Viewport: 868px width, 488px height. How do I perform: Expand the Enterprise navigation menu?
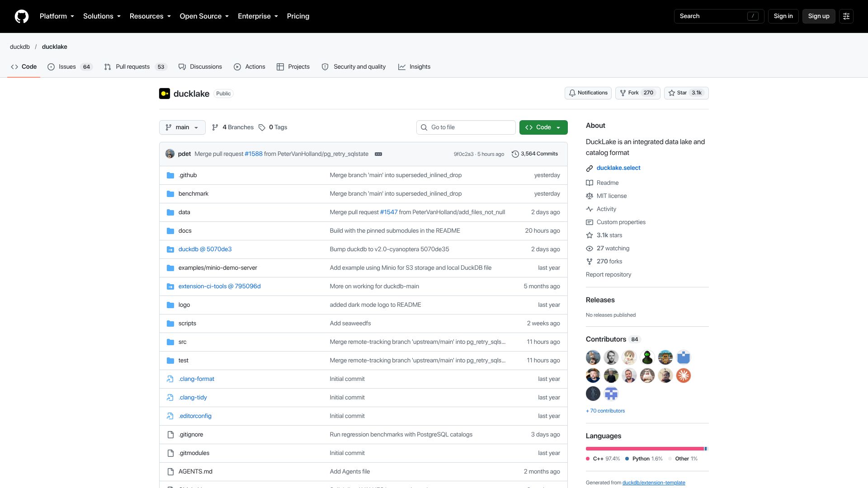(258, 16)
